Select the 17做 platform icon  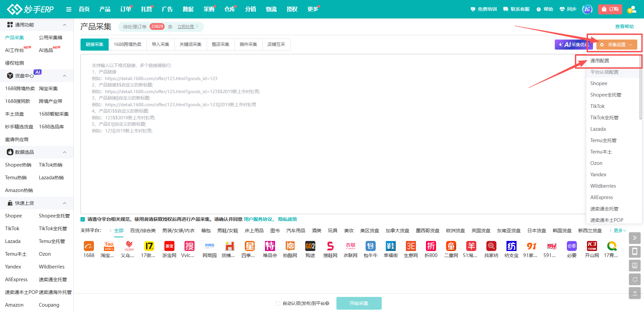[149, 246]
